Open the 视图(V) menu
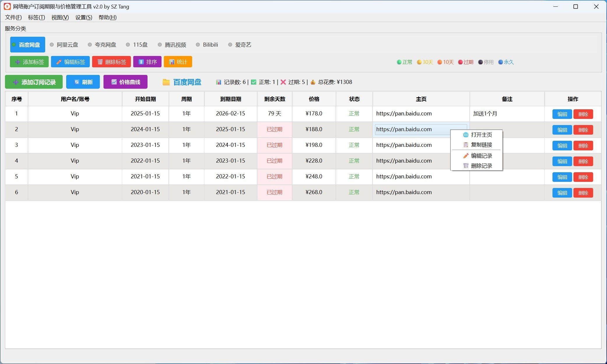607x364 pixels. [x=60, y=17]
